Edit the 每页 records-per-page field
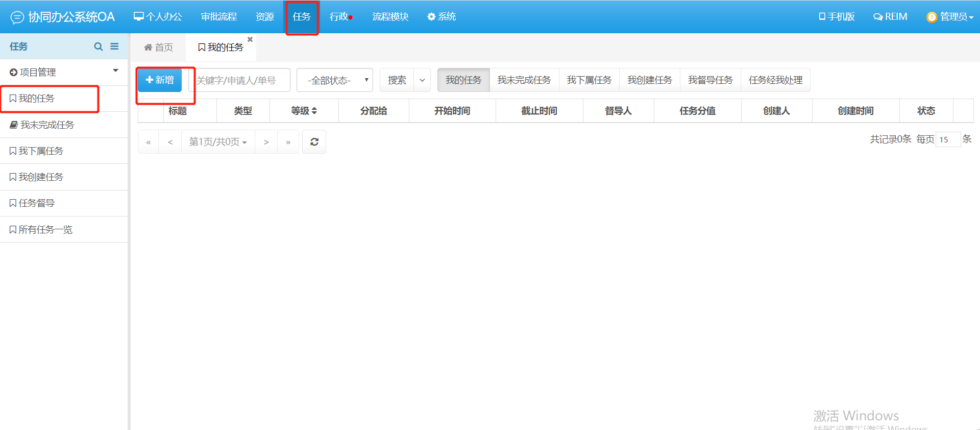The height and width of the screenshot is (430, 980). tap(948, 139)
